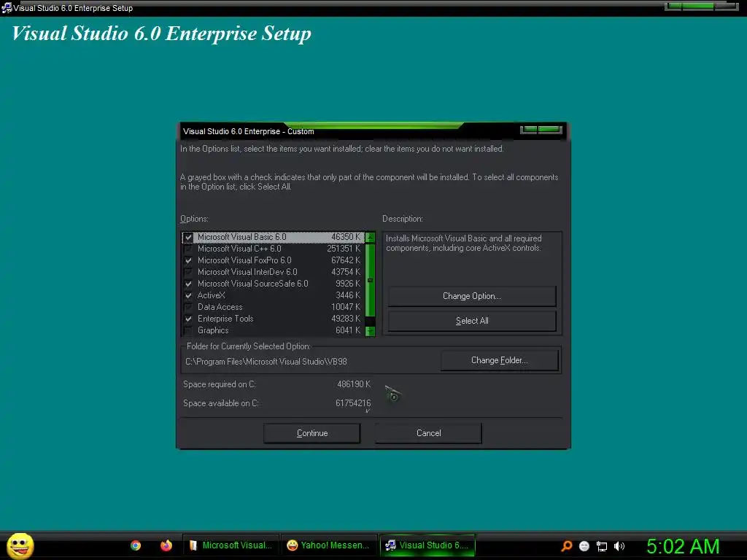Image resolution: width=747 pixels, height=560 pixels.
Task: Toggle the ActiveX checkbox
Action: 189,295
